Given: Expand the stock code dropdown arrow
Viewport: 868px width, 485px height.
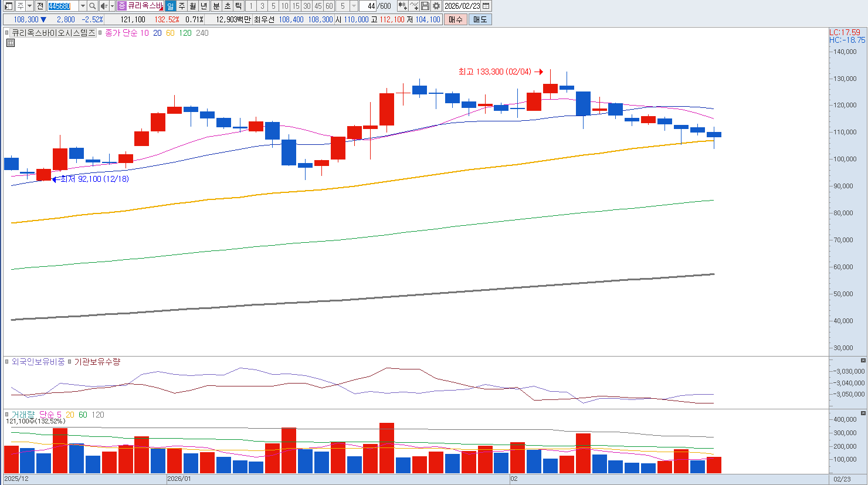Looking at the screenshot, I should pos(83,6).
